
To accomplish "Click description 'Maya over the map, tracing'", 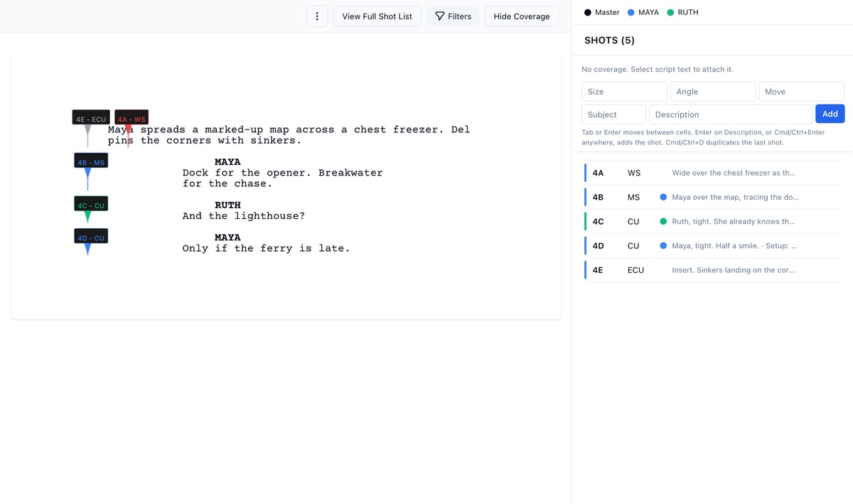I will (x=735, y=197).
